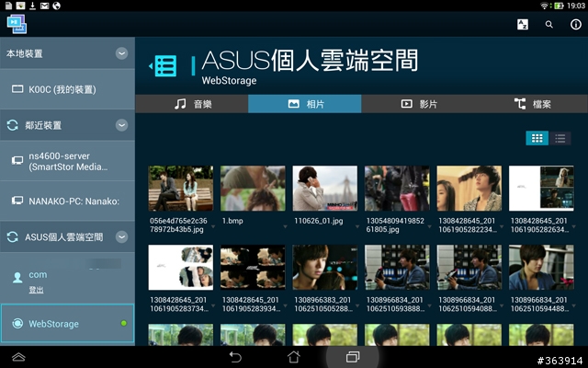Open thumbnail 1308428645_2011061905282234
This screenshot has width=588, height=368.
click(469, 188)
